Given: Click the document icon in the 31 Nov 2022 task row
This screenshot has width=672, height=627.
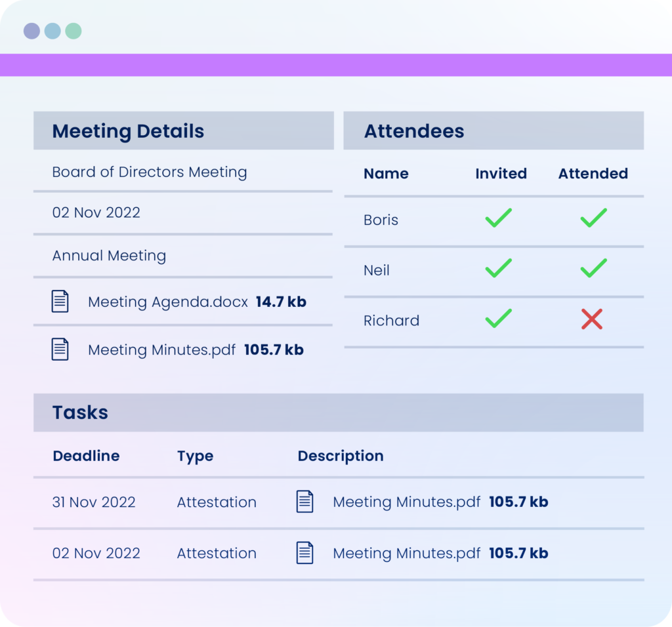Looking at the screenshot, I should point(304,502).
